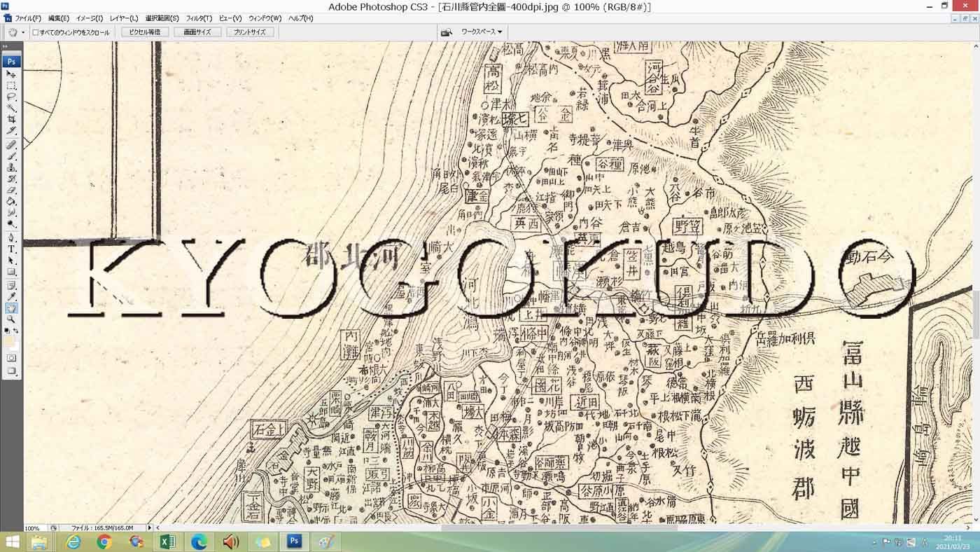The image size is (980, 552).
Task: Click the 画面サイズ button
Action: coord(197,32)
